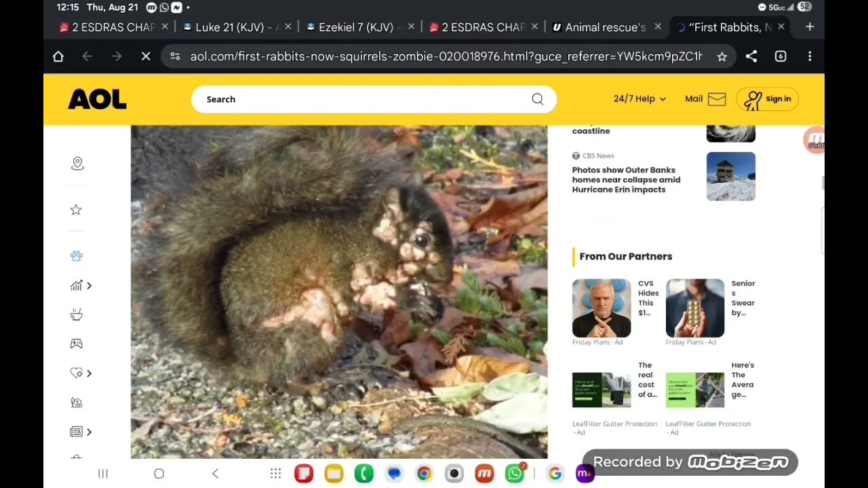The image size is (868, 488).
Task: Open the green Phone app
Action: point(363,474)
